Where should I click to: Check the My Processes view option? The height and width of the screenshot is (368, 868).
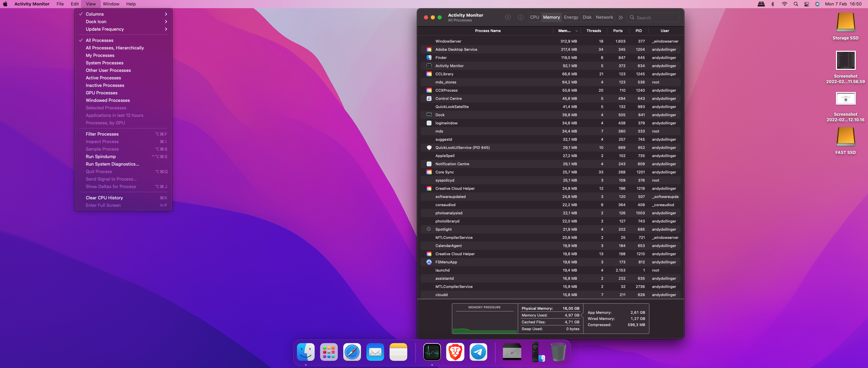point(100,55)
